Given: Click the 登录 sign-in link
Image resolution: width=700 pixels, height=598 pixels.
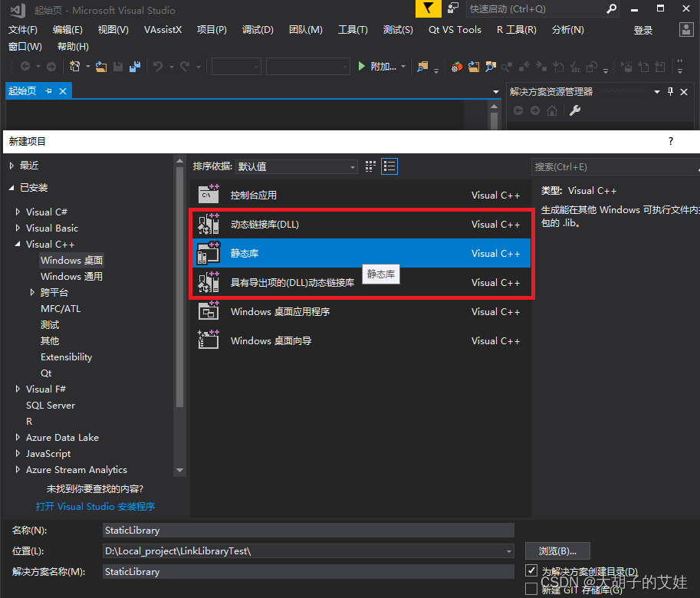Looking at the screenshot, I should [x=642, y=31].
